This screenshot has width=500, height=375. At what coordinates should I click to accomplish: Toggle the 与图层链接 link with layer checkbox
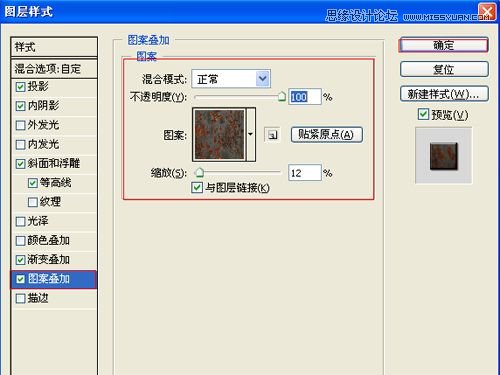pyautogui.click(x=197, y=187)
